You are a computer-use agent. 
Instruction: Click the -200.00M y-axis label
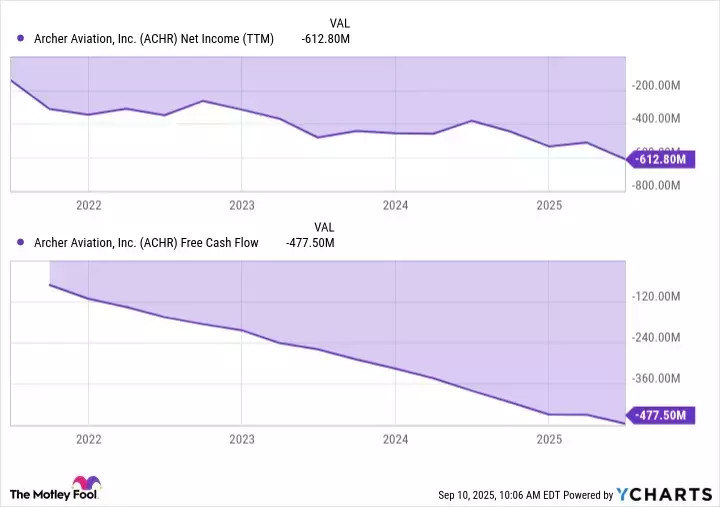pos(657,85)
